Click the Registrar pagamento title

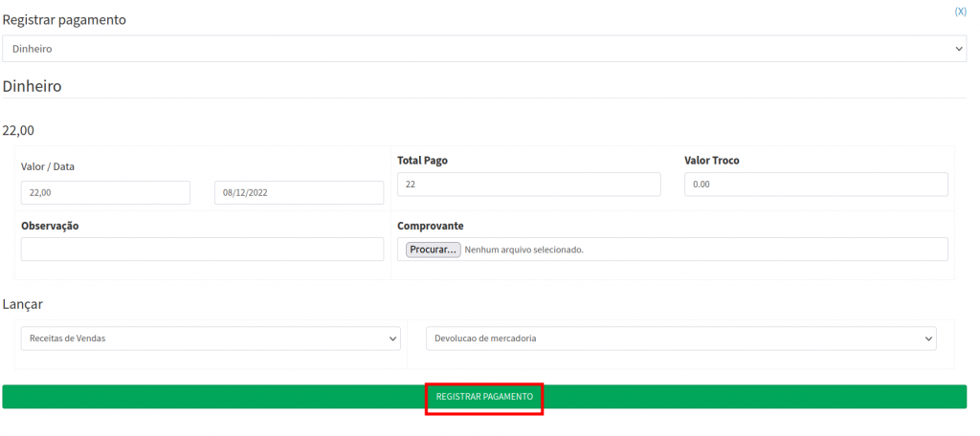pos(64,20)
